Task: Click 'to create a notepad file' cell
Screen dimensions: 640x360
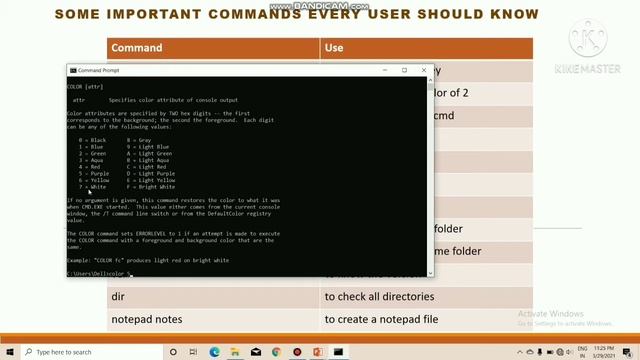Action: point(426,319)
